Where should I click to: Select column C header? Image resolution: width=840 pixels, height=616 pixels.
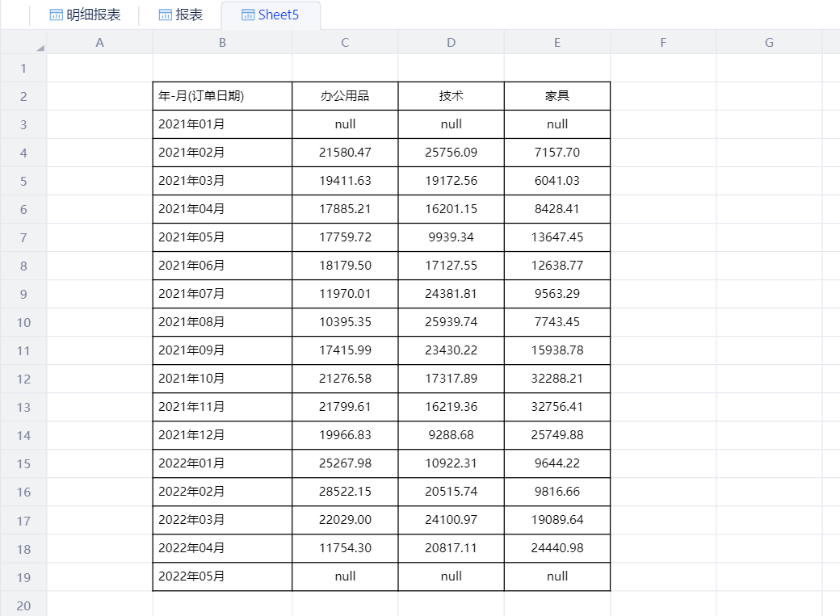tap(345, 42)
